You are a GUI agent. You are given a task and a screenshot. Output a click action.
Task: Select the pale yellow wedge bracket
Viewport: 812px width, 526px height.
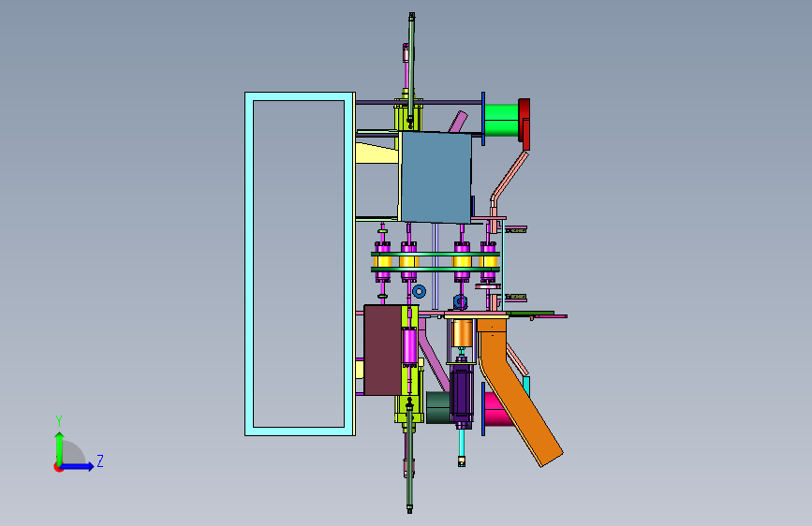pyautogui.click(x=376, y=153)
